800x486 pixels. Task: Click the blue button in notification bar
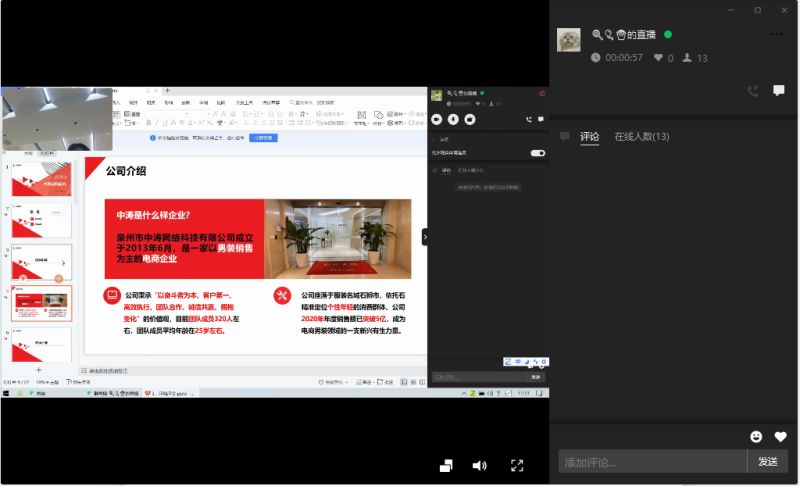click(x=263, y=138)
